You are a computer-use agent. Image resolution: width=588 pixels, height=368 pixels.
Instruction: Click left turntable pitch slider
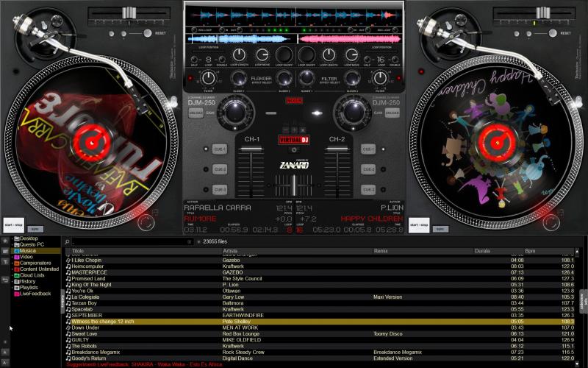tap(129, 14)
